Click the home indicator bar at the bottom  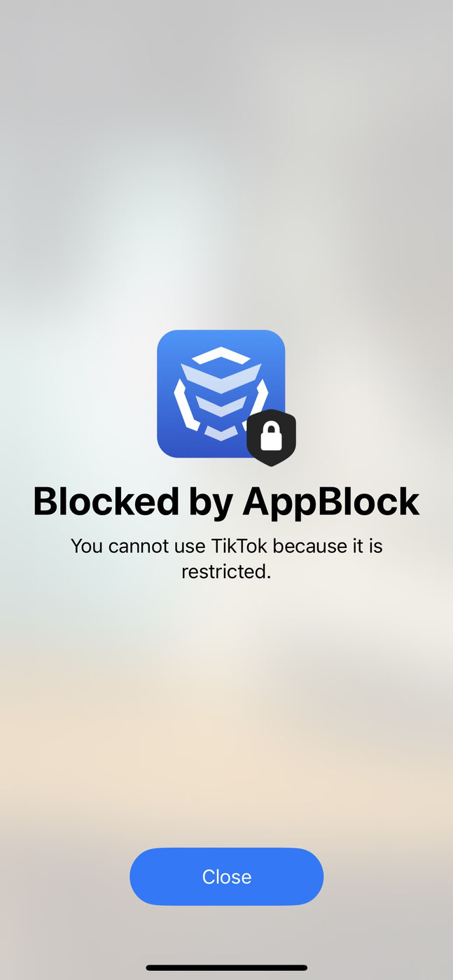[x=227, y=967]
